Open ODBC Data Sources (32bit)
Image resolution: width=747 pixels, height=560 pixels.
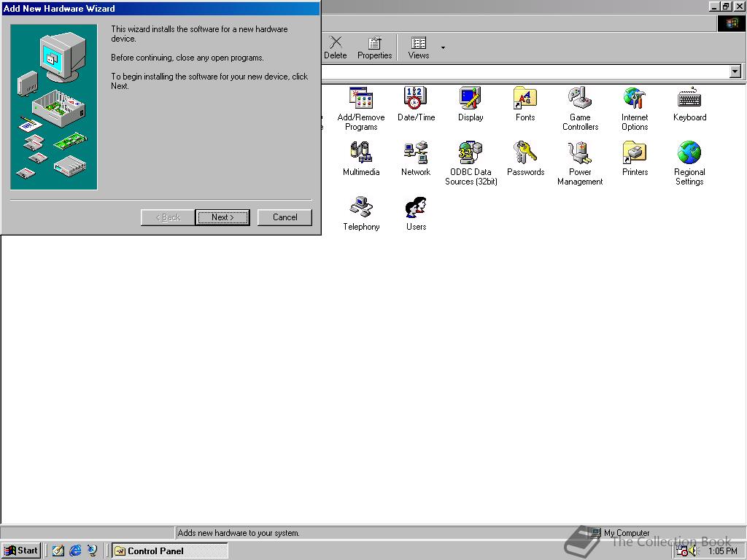click(x=471, y=163)
